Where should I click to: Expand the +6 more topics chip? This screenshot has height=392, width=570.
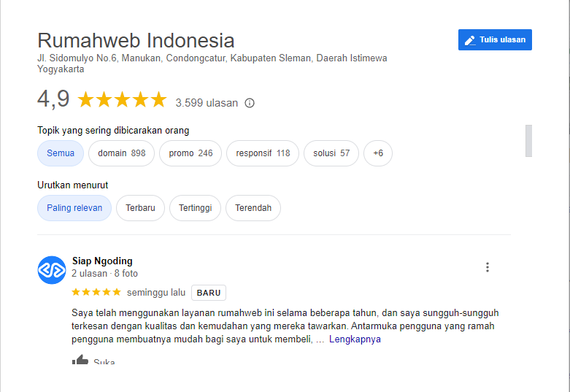378,153
